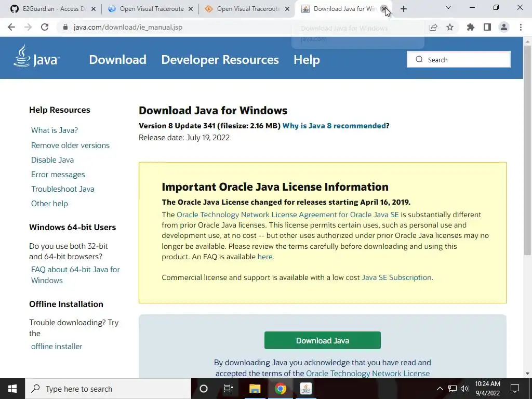The height and width of the screenshot is (399, 532).
Task: Close the E2Guardian tab
Action: [94, 9]
